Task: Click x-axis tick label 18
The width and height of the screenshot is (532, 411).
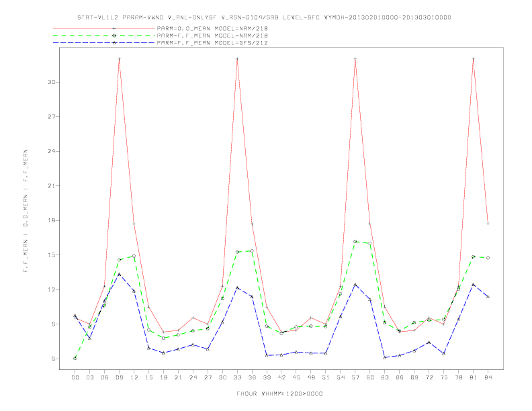Action: click(x=163, y=377)
